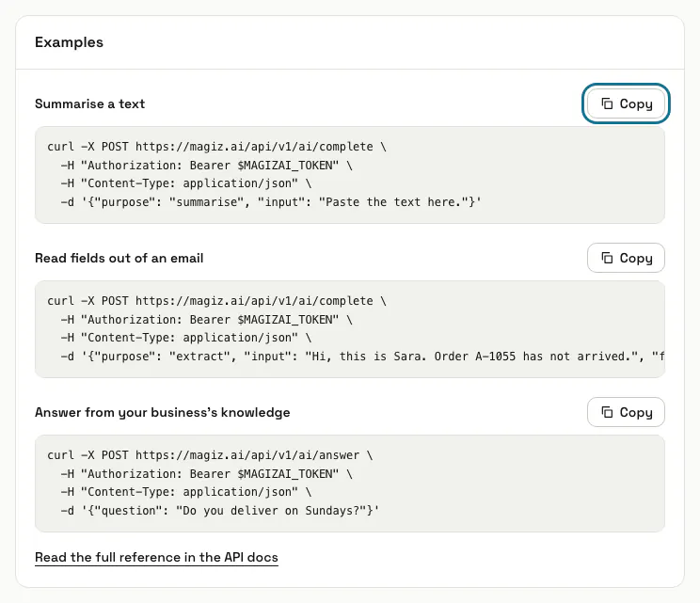
Task: Open Read the full reference in the API docs
Action: (x=156, y=558)
